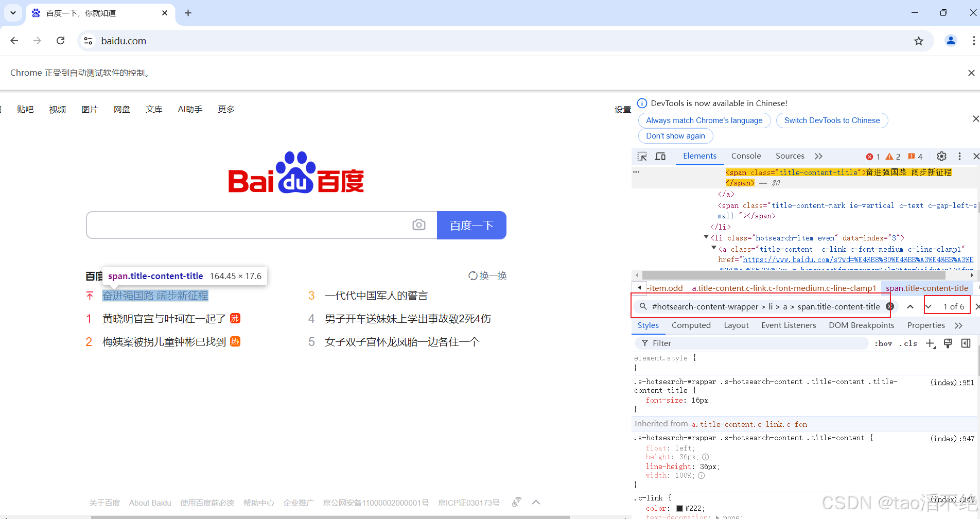This screenshot has width=980, height=519.
Task: Click Always match Chrome's language
Action: point(704,120)
